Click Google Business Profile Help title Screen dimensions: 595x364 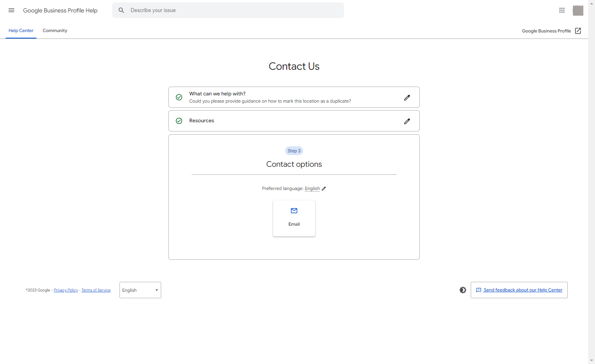click(x=60, y=10)
